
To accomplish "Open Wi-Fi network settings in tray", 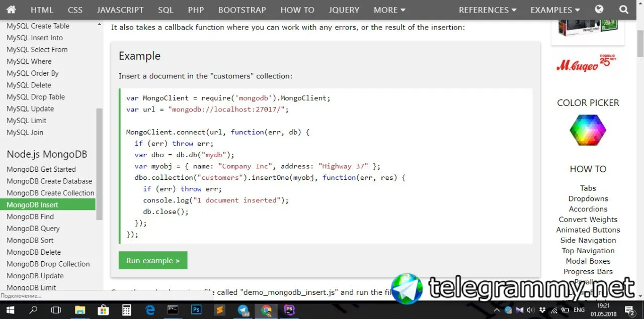I will coord(555,310).
